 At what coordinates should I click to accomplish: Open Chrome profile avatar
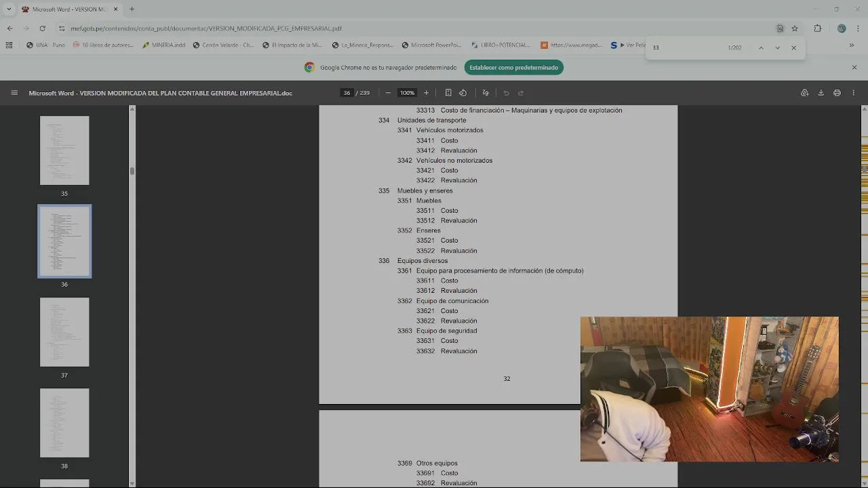click(x=842, y=28)
